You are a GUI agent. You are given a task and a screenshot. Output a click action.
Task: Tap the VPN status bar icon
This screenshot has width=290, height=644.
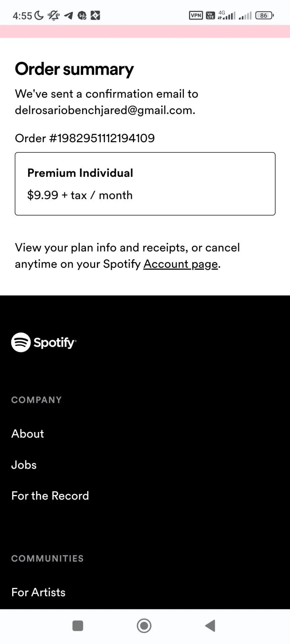196,15
